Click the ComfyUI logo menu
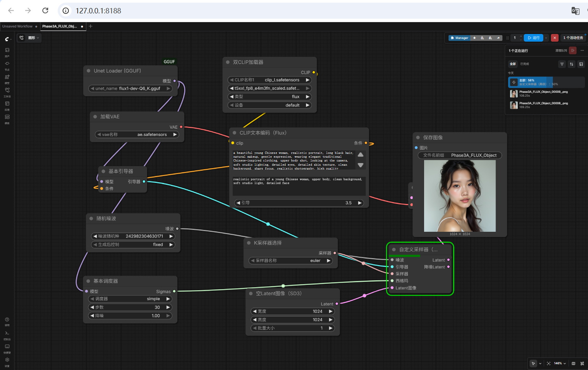588x370 pixels. pyautogui.click(x=7, y=39)
